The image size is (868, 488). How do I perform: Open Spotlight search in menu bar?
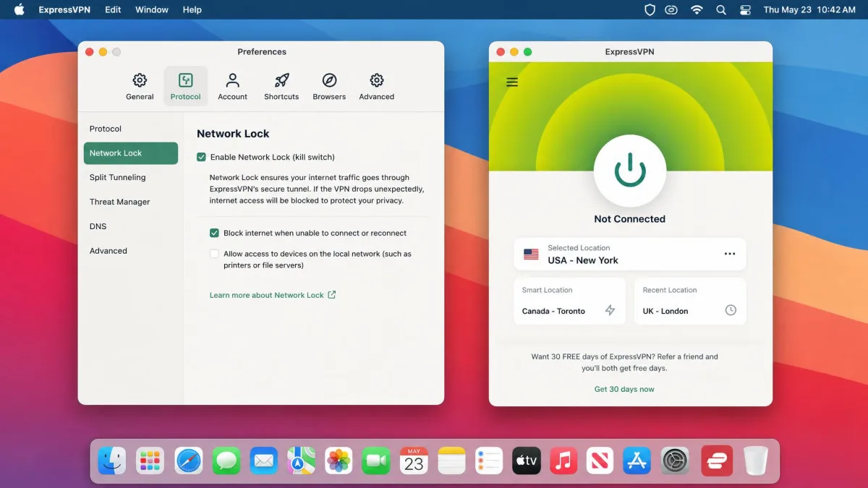[721, 9]
